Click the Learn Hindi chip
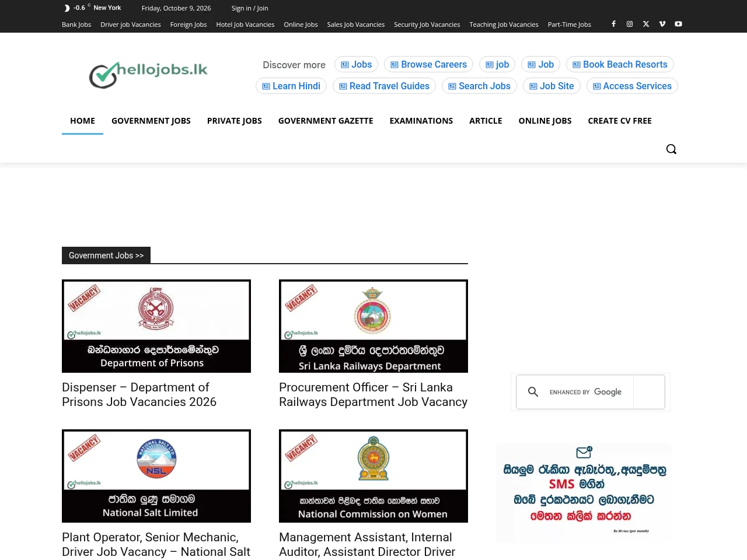The image size is (747, 560). [291, 86]
